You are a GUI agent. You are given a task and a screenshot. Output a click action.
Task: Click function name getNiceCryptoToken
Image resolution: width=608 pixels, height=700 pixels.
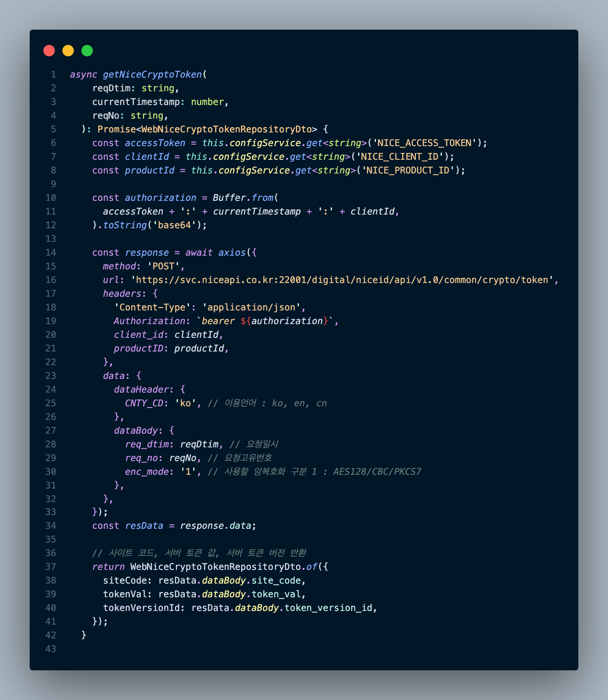click(152, 75)
